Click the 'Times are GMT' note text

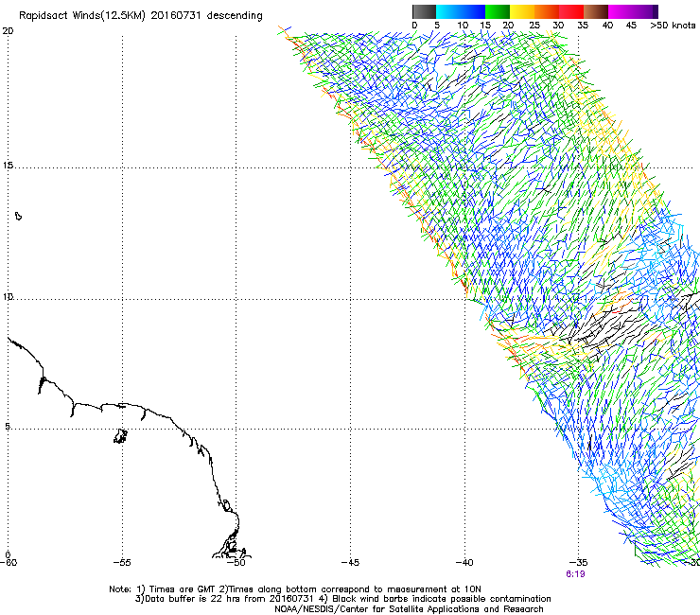(x=183, y=589)
